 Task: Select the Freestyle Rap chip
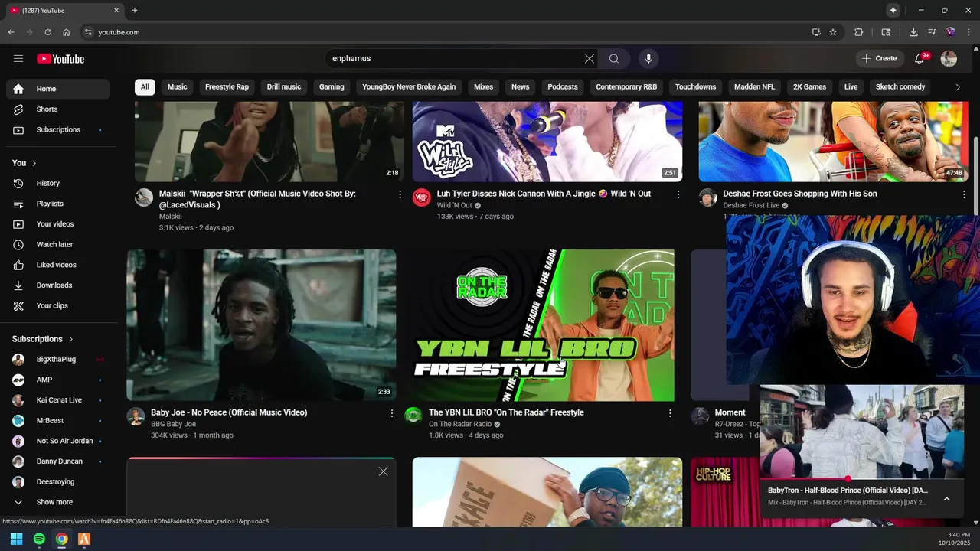coord(227,87)
